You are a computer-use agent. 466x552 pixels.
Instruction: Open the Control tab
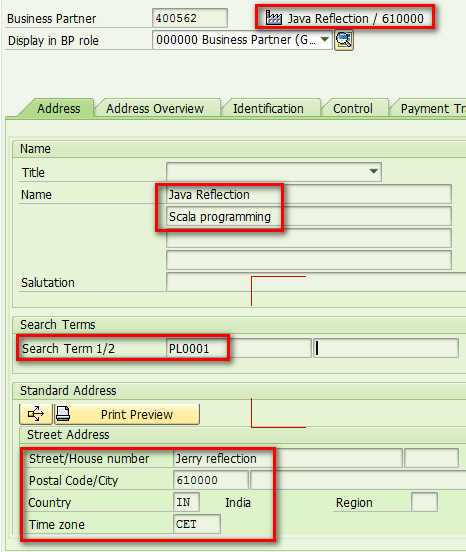[353, 108]
